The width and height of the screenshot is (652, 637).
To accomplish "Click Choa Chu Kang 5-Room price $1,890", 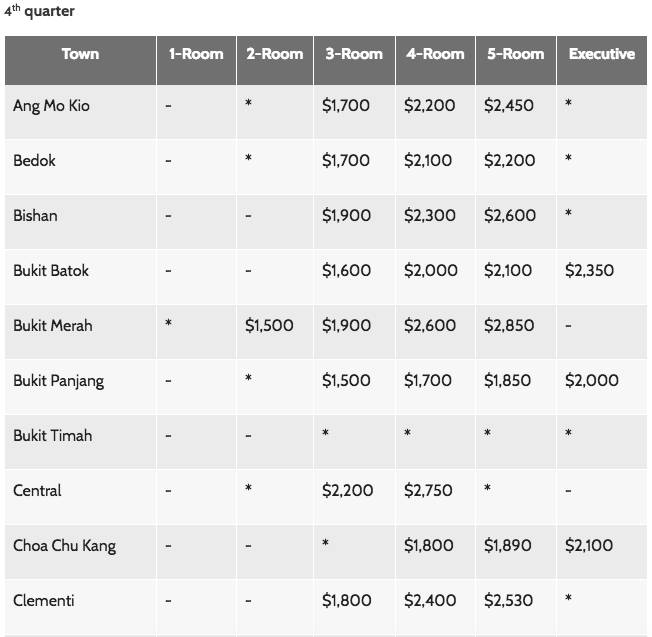I will click(508, 545).
